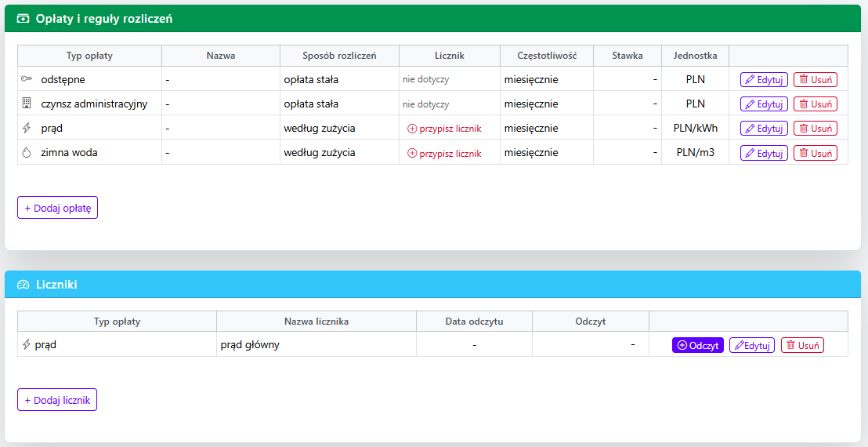Viewport: 868px width, 447px height.
Task: Edit the odstępne fee
Action: point(764,79)
